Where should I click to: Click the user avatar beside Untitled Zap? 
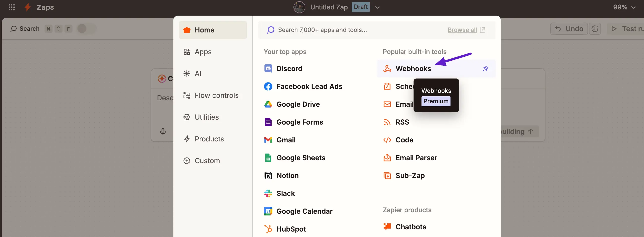[x=299, y=7]
